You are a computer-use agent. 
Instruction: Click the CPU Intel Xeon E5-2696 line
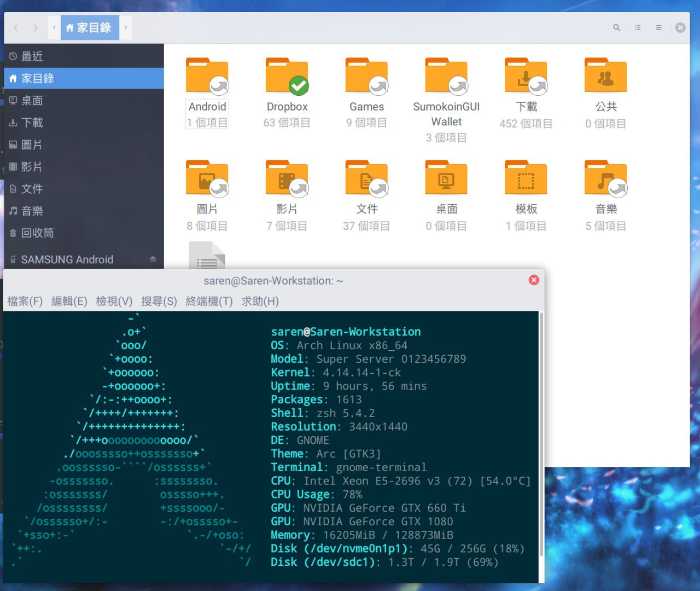coord(401,481)
